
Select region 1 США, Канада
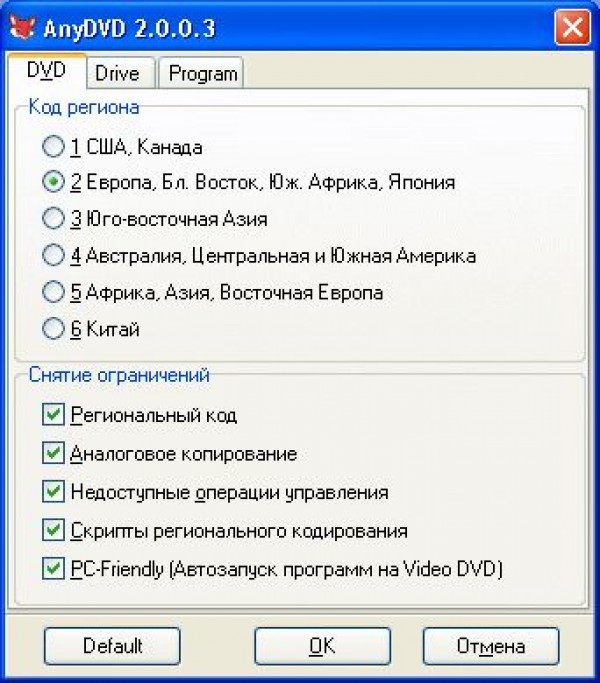53,148
